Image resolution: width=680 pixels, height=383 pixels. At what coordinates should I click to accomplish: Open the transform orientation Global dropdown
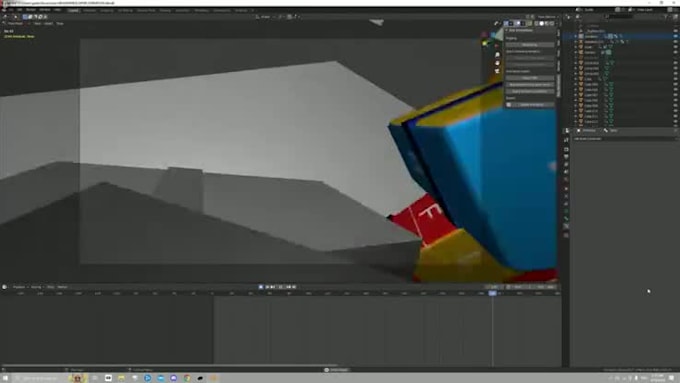click(x=265, y=16)
